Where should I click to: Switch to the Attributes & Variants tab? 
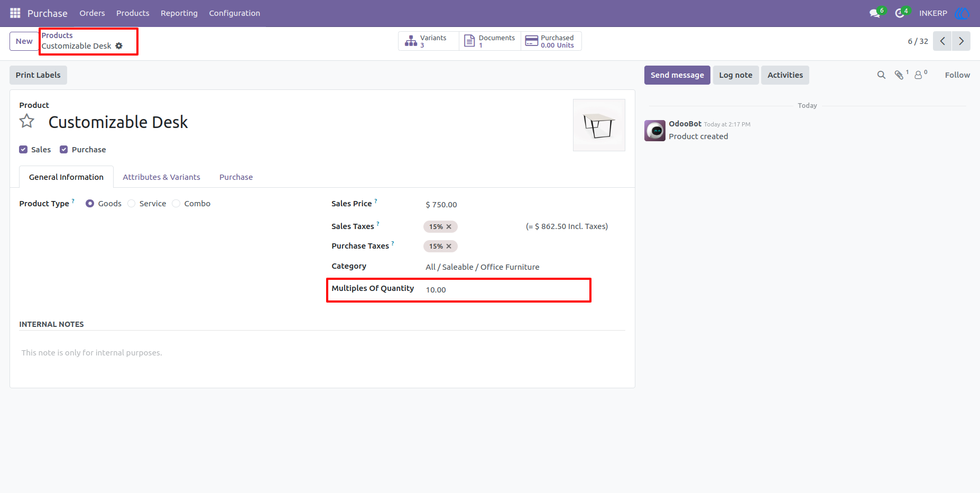162,177
